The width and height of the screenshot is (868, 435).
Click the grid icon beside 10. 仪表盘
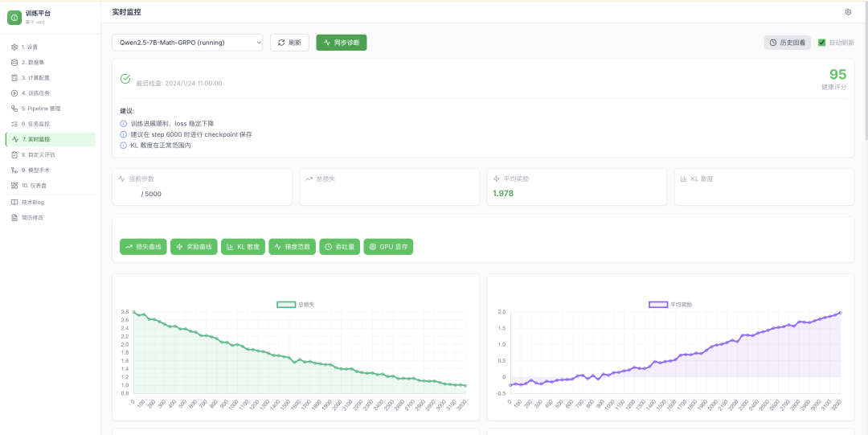click(x=14, y=186)
